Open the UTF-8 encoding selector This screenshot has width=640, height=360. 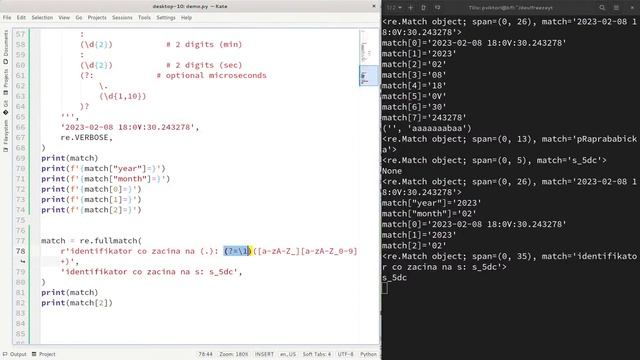click(345, 354)
